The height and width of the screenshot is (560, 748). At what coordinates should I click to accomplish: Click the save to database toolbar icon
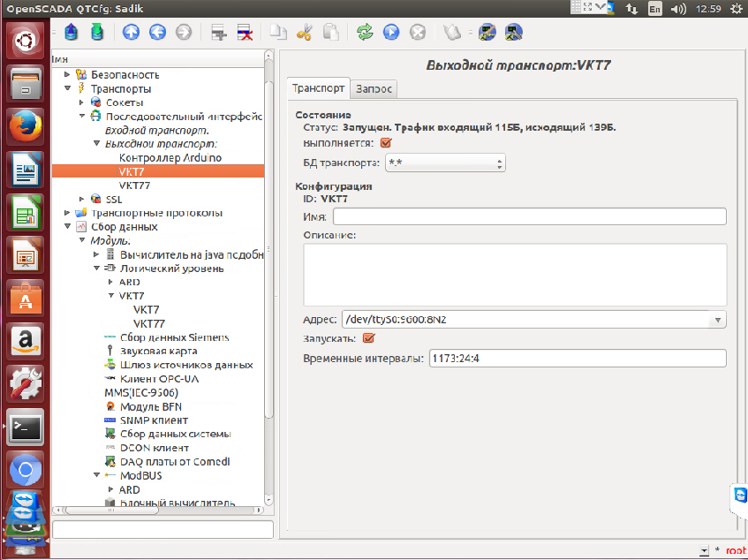click(x=96, y=33)
